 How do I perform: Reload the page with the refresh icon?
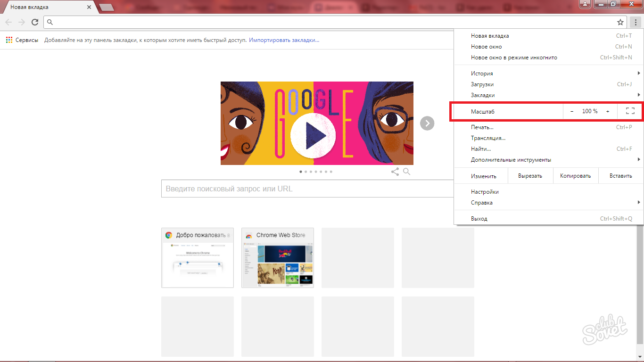(35, 22)
